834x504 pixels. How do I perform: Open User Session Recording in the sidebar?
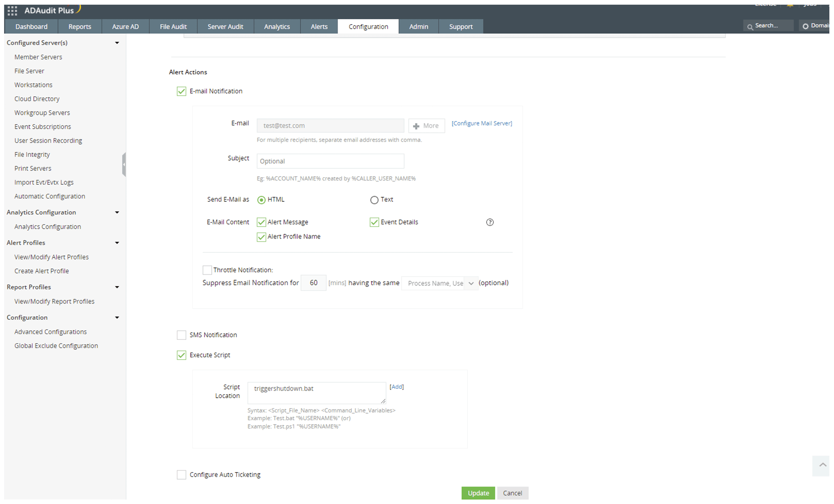[x=48, y=140]
